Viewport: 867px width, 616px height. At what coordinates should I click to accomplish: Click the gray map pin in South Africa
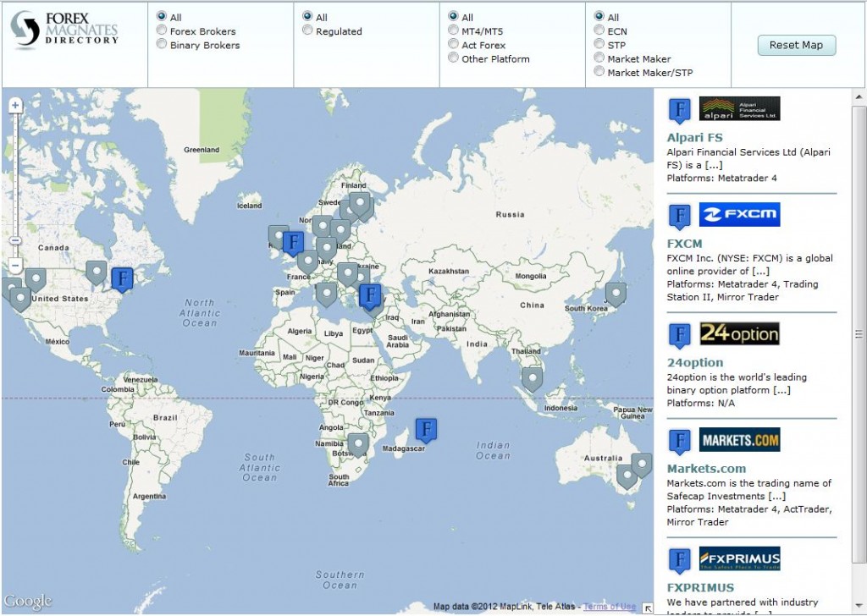pos(358,444)
